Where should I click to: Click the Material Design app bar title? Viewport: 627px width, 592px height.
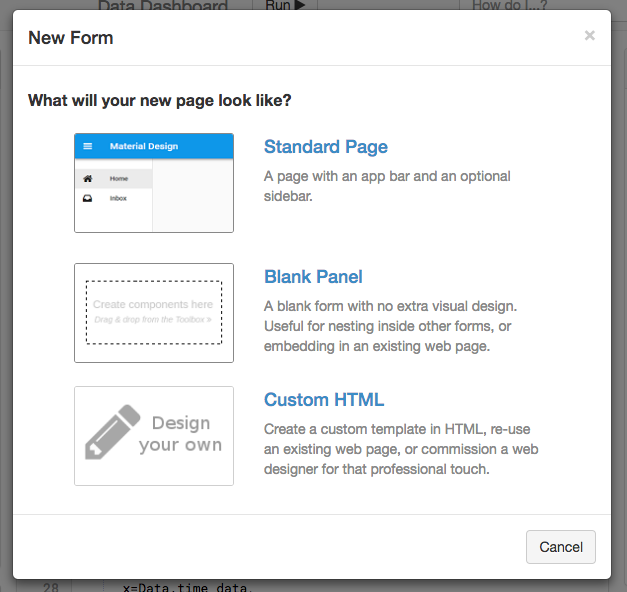144,146
